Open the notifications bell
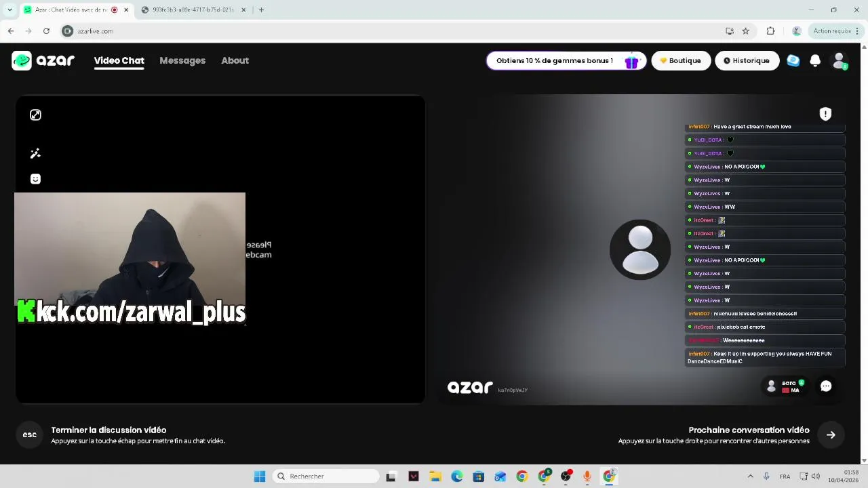Viewport: 868px width, 488px height. point(815,60)
